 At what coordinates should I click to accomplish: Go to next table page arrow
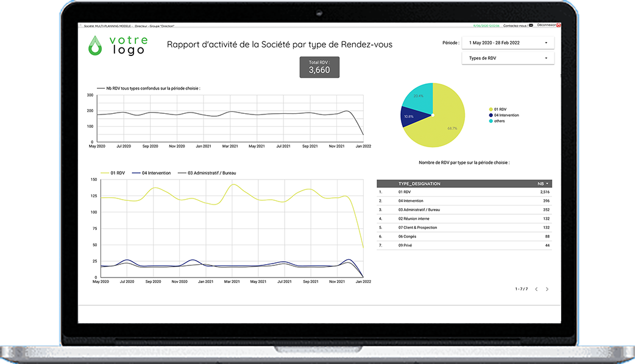[x=547, y=289]
